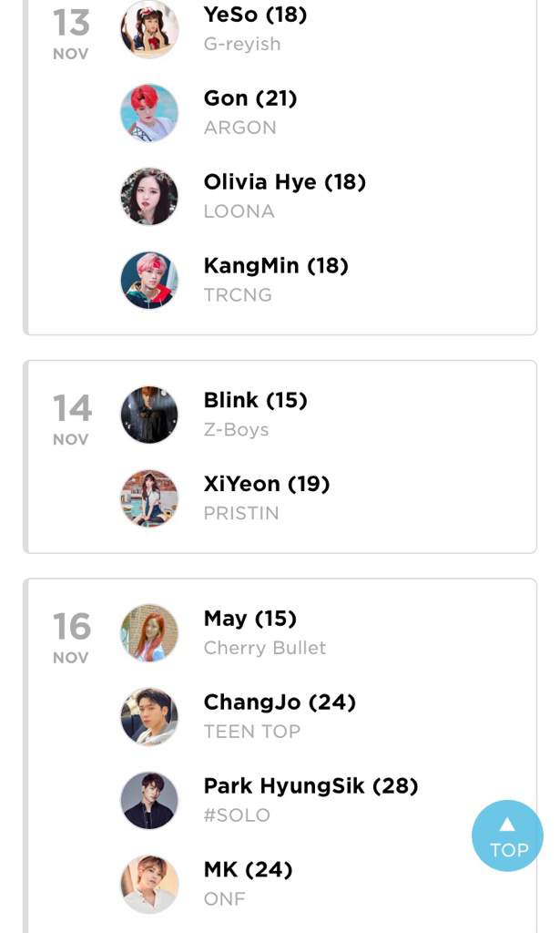
Task: Tap ChangJo's avatar photo
Action: point(149,717)
